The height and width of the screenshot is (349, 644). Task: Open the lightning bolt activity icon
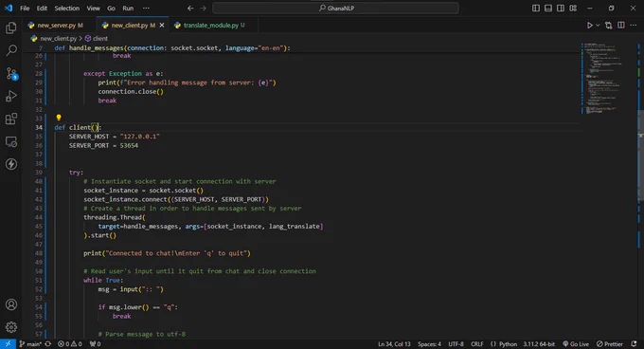11,164
